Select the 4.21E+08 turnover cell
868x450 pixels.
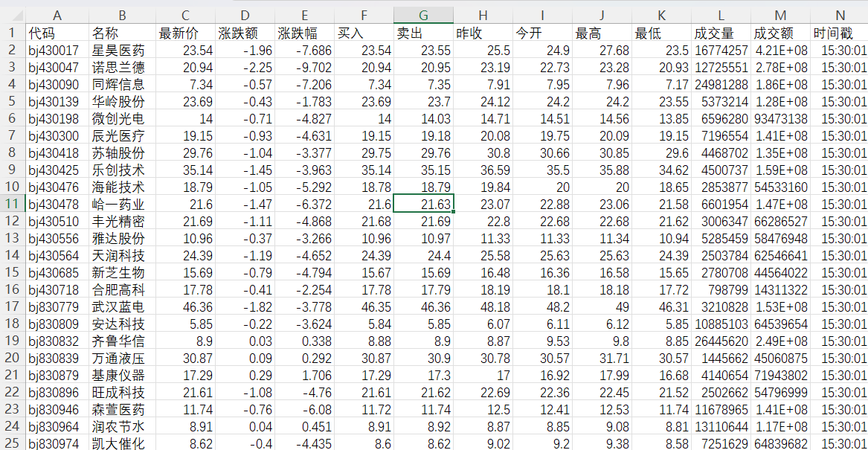coord(780,51)
